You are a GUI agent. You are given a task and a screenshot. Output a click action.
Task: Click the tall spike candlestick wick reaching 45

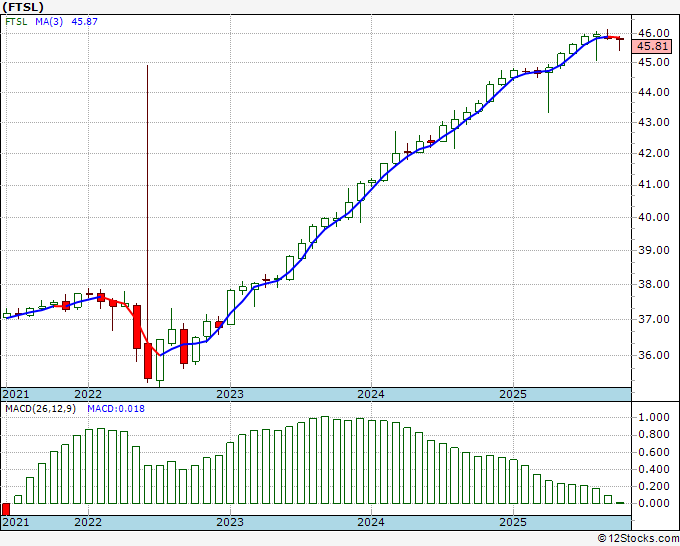click(x=147, y=204)
